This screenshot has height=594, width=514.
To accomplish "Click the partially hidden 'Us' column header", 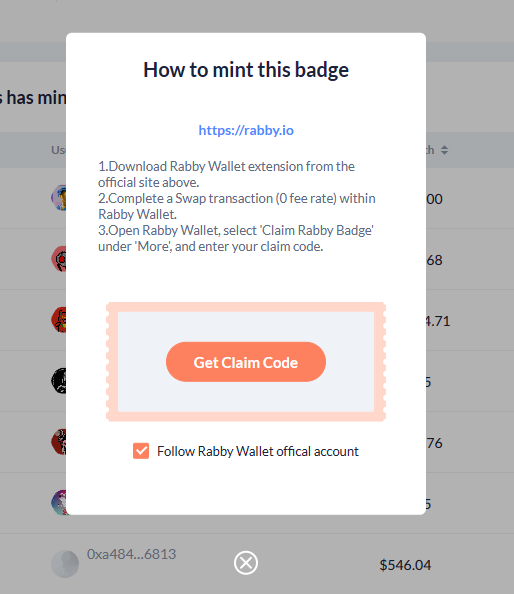I will coord(58,150).
